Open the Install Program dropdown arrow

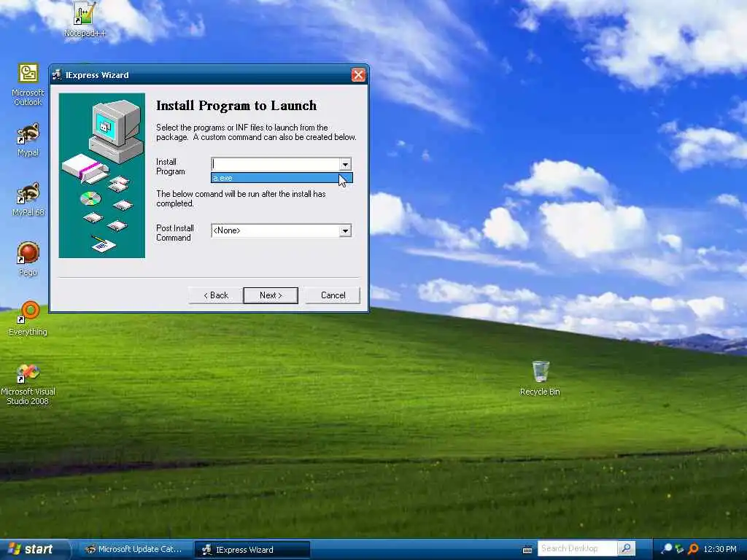click(345, 164)
